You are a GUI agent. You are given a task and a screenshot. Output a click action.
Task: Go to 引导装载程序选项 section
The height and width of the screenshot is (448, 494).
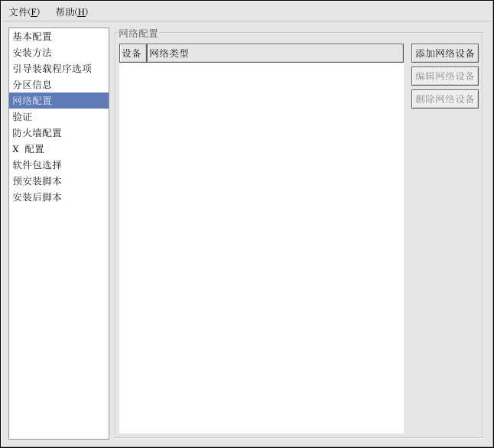point(52,69)
